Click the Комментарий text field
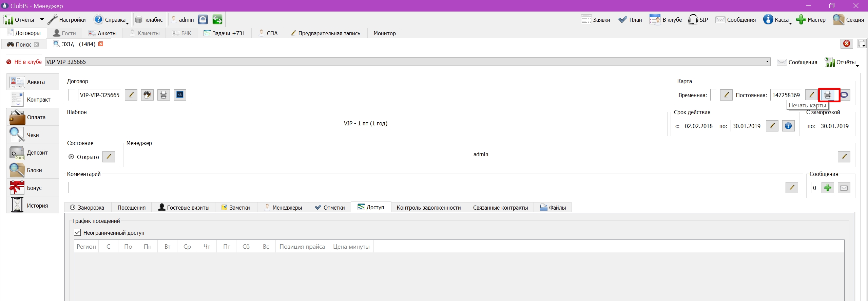 tap(364, 188)
